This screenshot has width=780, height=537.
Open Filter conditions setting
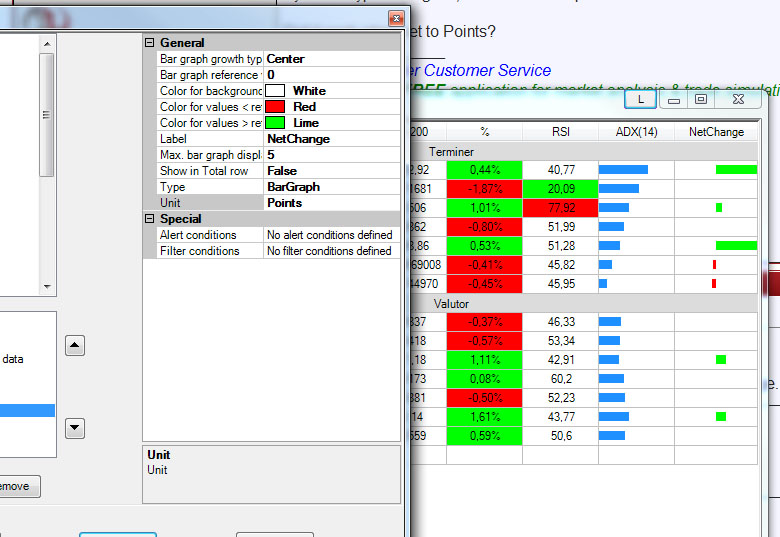[x=331, y=251]
